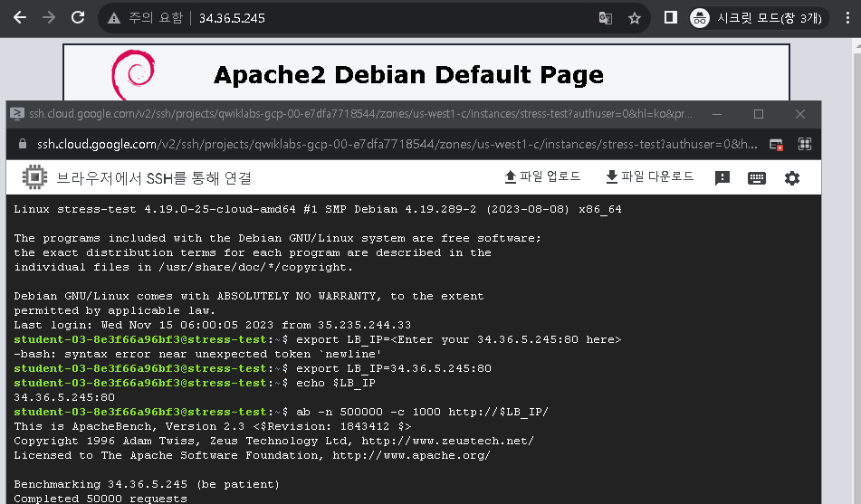
Task: Upload a file with 파일 업로드
Action: [x=542, y=176]
